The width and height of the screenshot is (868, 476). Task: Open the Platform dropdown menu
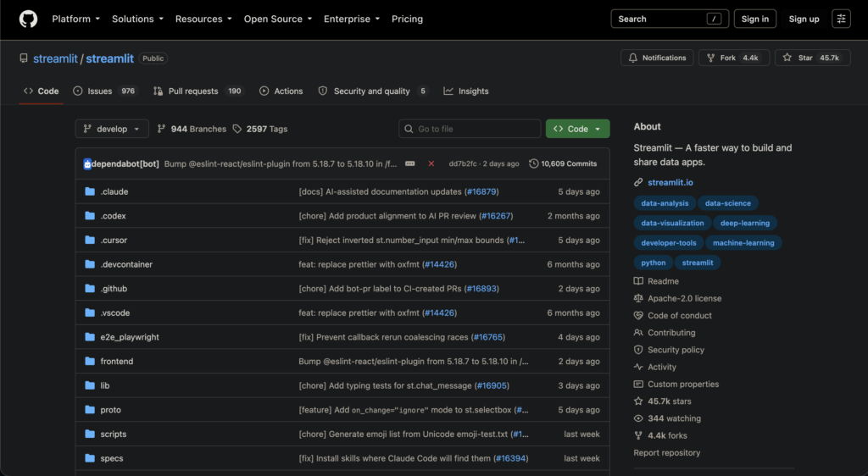75,19
